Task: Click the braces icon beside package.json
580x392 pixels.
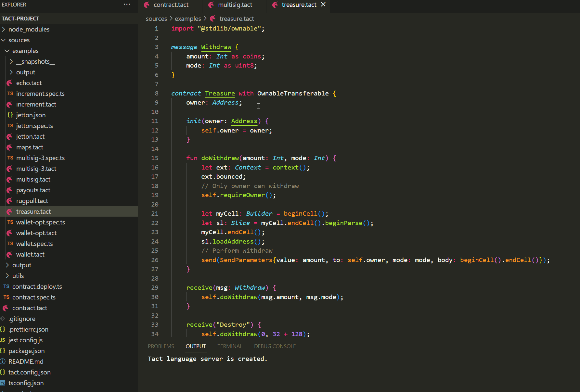Action: [x=3, y=351]
